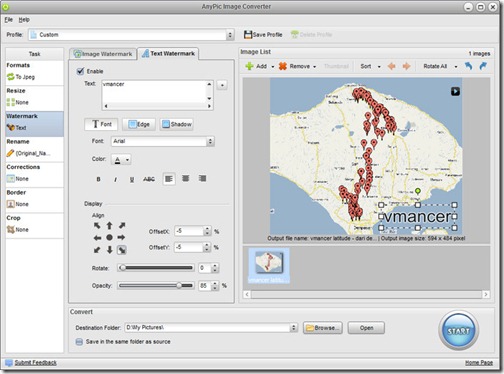Align watermark to bottom center
This screenshot has width=504, height=374.
109,250
